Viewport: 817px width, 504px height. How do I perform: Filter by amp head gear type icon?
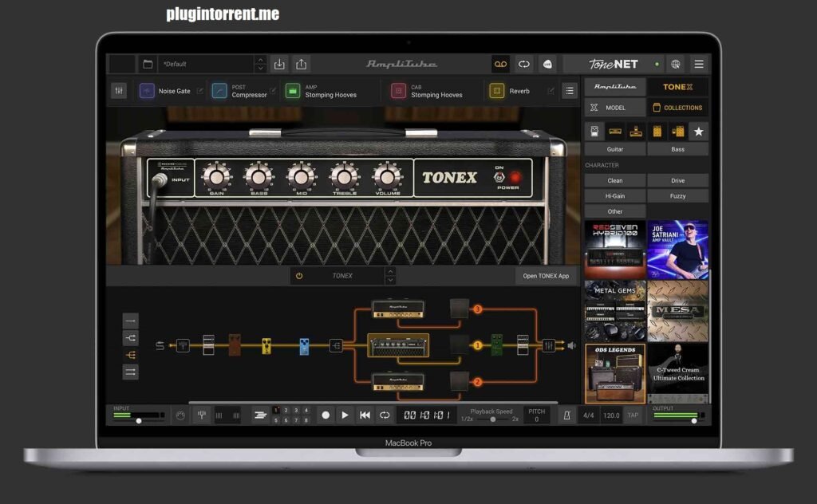tap(615, 132)
